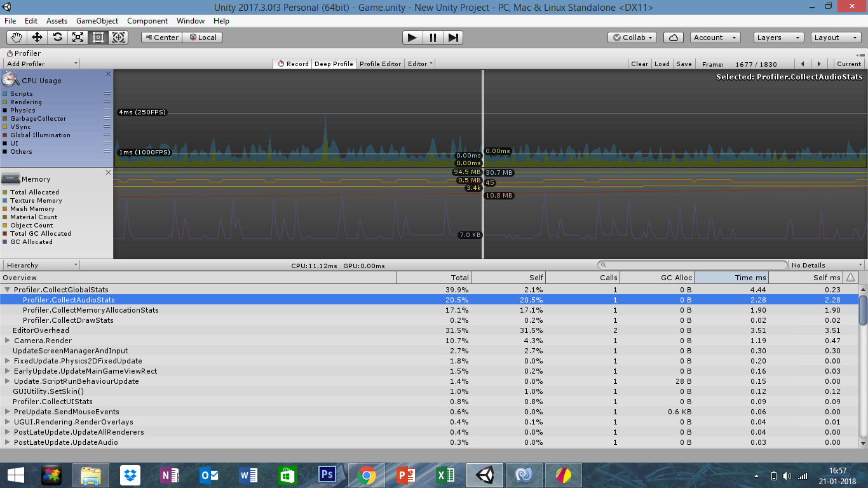Open the Add Profiler dropdown
Image resolution: width=868 pixels, height=488 pixels.
pos(41,64)
